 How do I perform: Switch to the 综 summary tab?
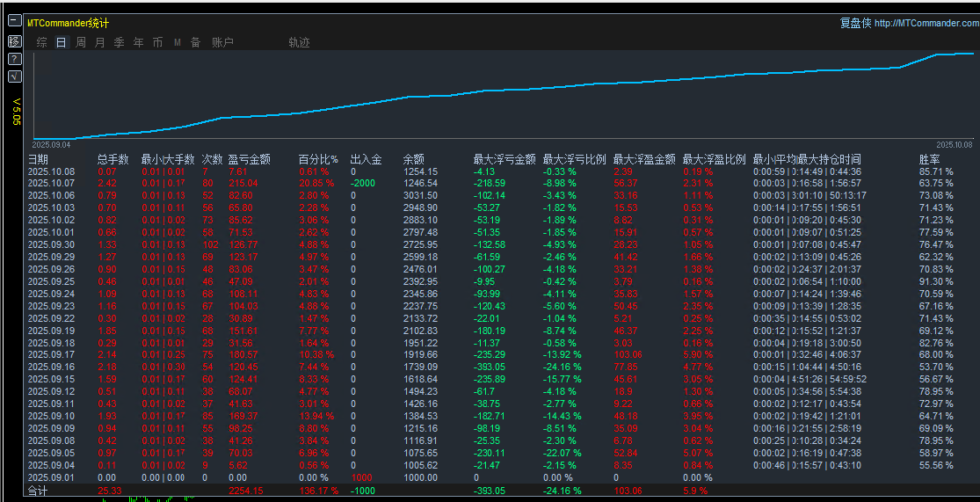click(41, 42)
